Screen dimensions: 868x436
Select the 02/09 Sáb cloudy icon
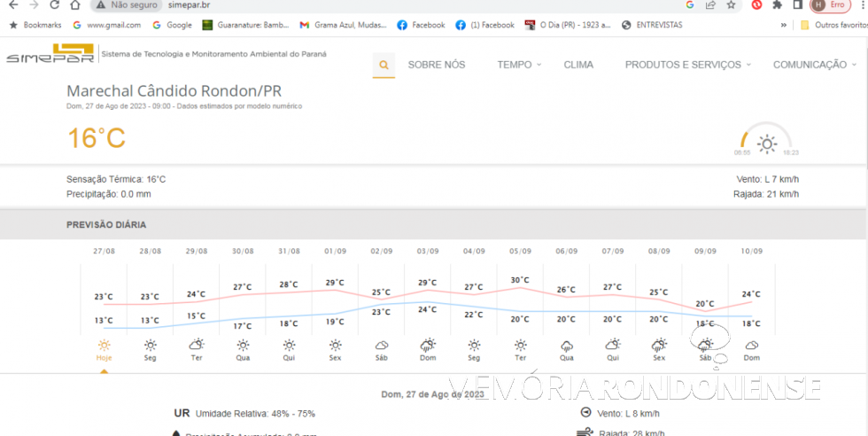(382, 345)
